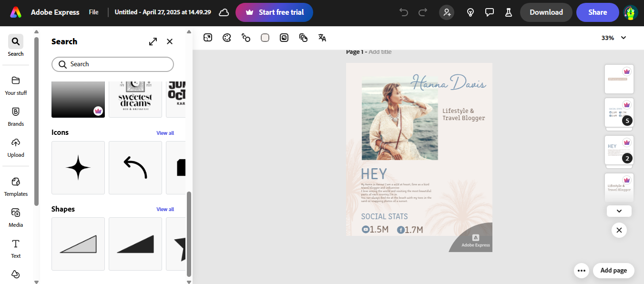Close the page thumbnails strip

(619, 230)
